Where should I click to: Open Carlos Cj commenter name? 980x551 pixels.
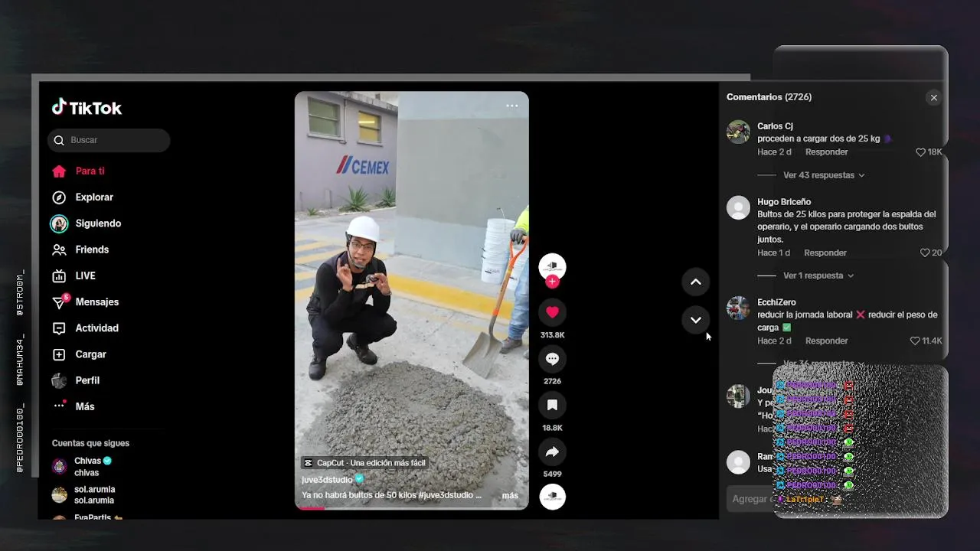[x=775, y=126]
